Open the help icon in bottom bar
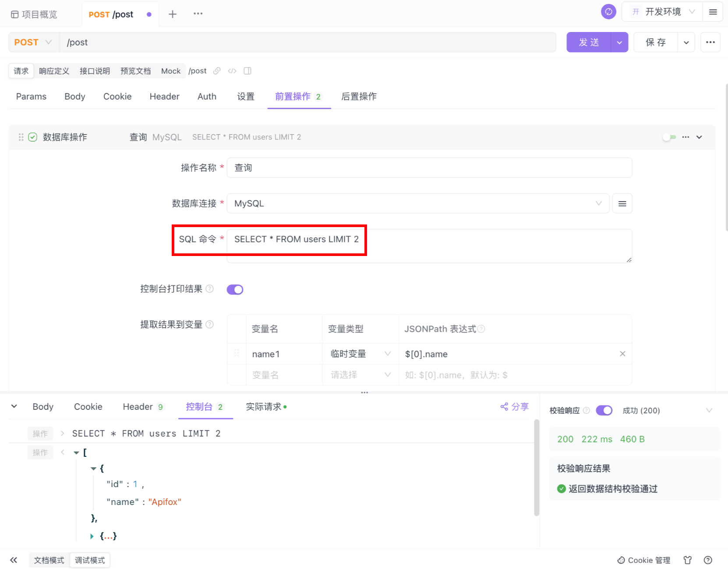The height and width of the screenshot is (569, 728). tap(708, 560)
